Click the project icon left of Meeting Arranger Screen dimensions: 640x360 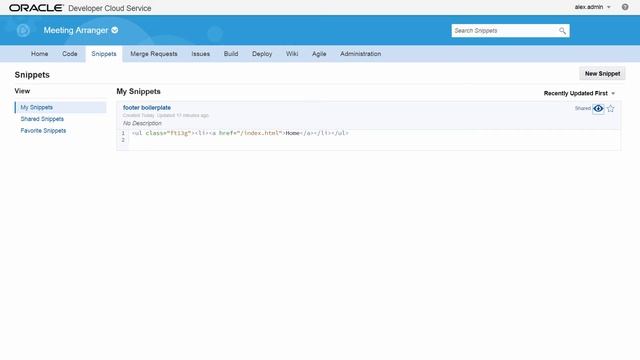pos(23,30)
